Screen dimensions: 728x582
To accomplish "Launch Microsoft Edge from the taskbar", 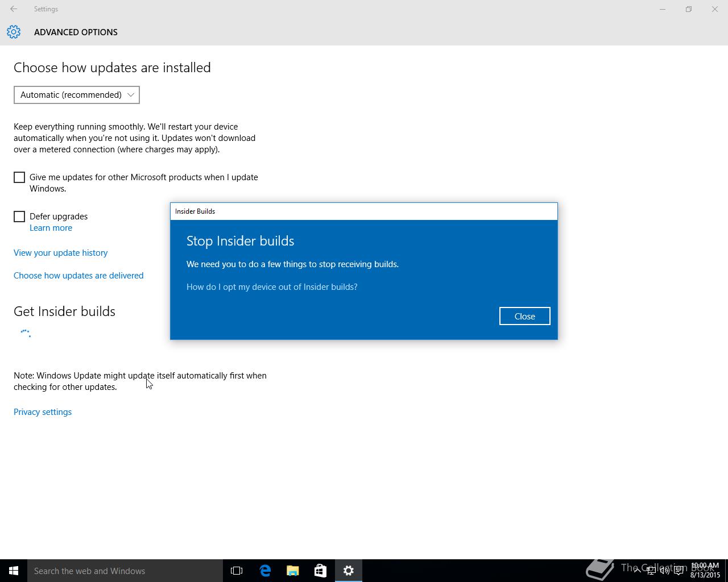I will point(265,571).
